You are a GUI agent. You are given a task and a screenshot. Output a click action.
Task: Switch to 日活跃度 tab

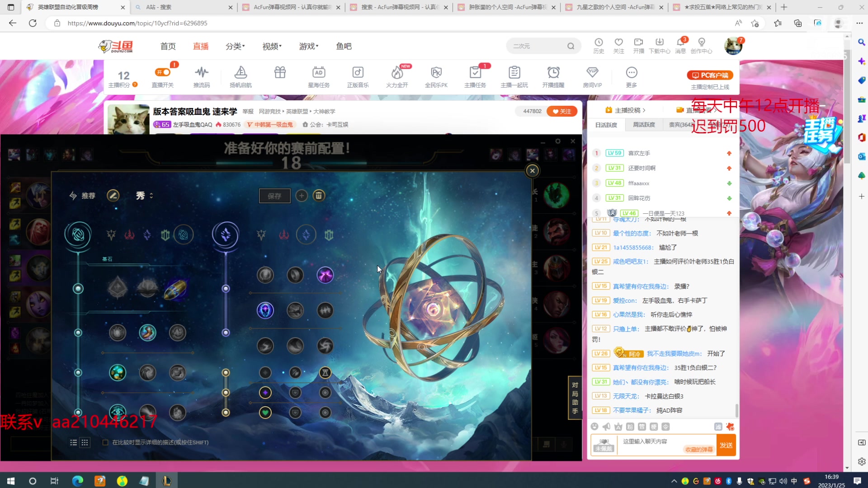click(606, 125)
